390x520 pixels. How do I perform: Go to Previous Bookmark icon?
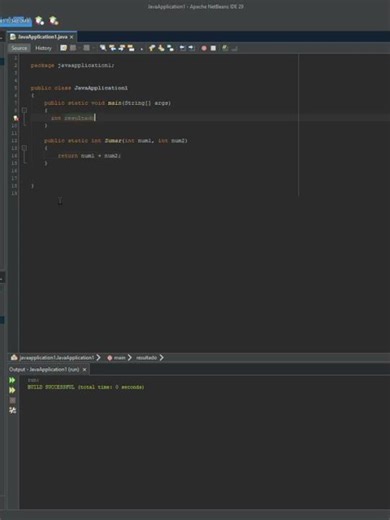pos(152,48)
